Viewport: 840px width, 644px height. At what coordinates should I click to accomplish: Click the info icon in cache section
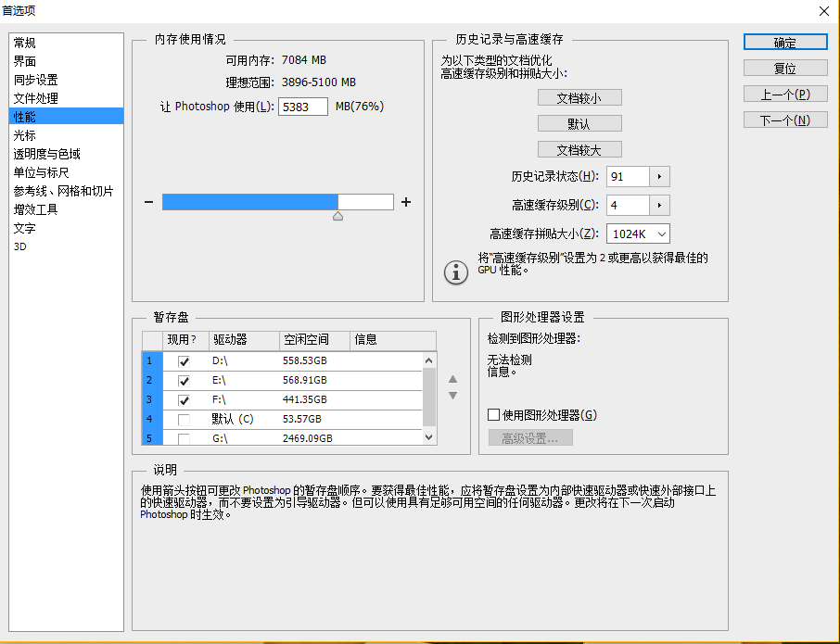[456, 272]
